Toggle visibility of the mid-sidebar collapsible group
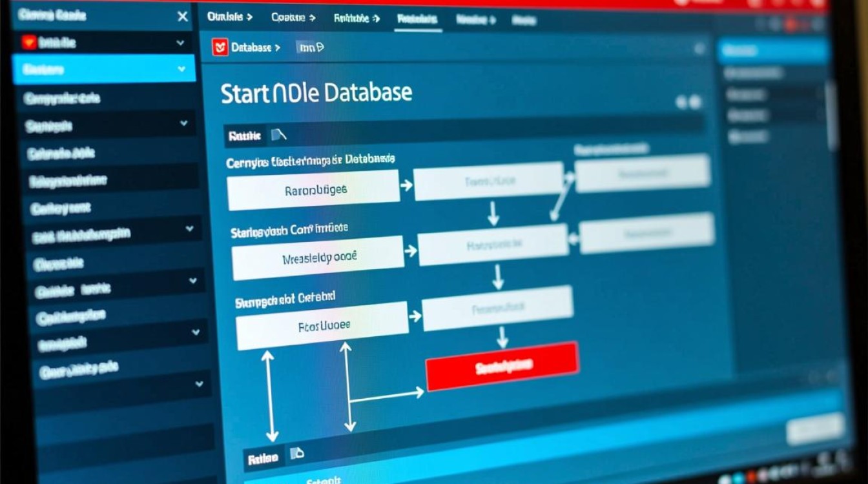 point(189,228)
